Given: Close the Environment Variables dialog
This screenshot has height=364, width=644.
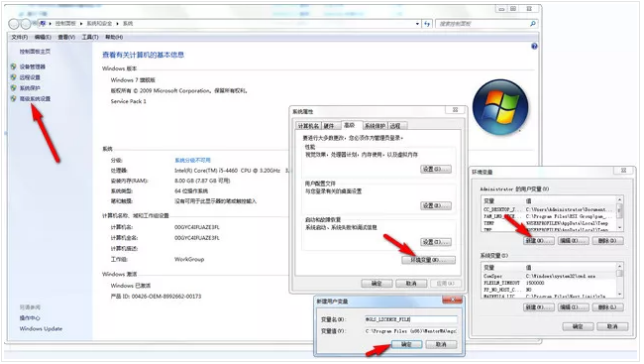Looking at the screenshot, I should click(623, 170).
